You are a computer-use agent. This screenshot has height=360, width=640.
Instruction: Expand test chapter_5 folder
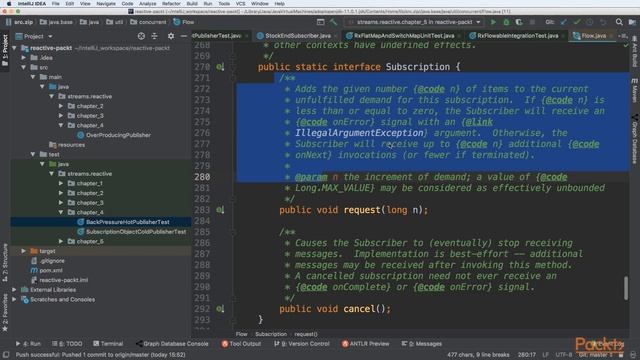pyautogui.click(x=61, y=242)
